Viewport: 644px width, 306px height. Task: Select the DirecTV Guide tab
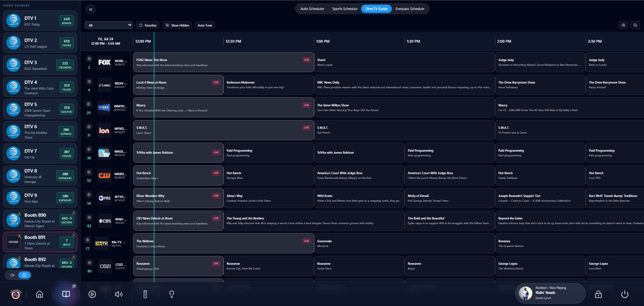376,9
